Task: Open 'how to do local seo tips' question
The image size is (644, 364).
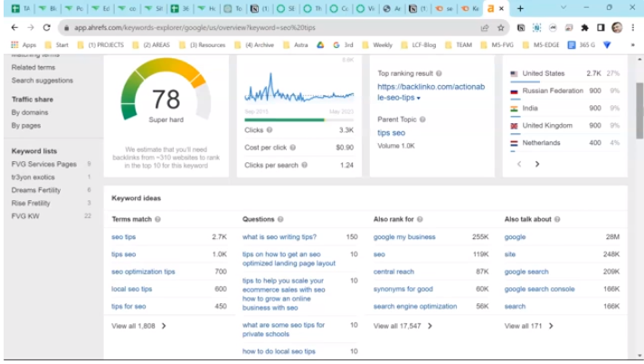Action: [279, 351]
